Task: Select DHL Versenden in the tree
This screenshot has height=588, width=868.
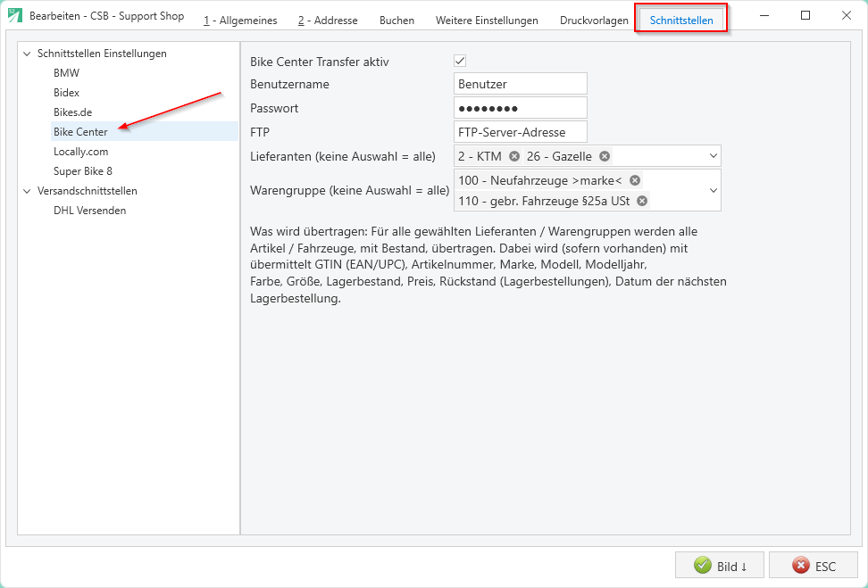Action: coord(89,211)
